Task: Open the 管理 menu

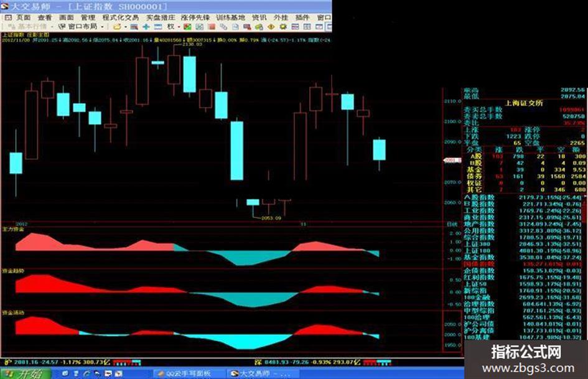Action: point(88,17)
